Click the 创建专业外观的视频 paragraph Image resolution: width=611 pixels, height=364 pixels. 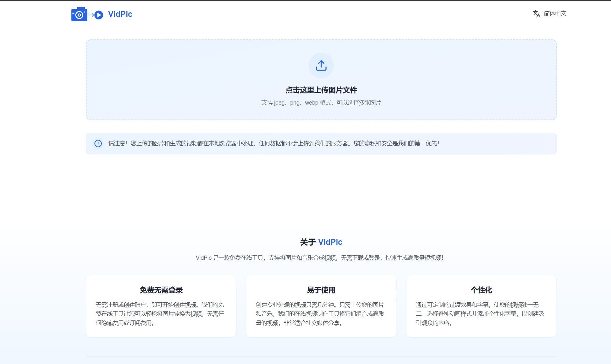pyautogui.click(x=320, y=314)
